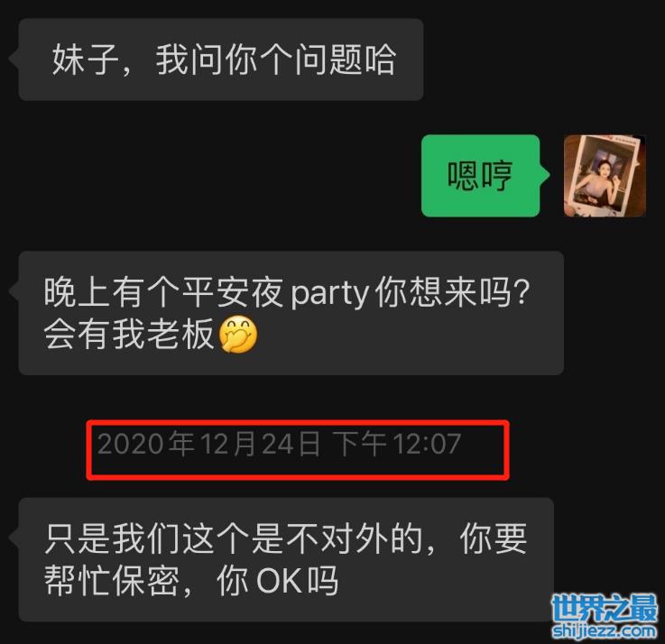This screenshot has width=665, height=644.
Task: Select the 只是我们这个是不对外的 message bubble
Action: pyautogui.click(x=286, y=559)
